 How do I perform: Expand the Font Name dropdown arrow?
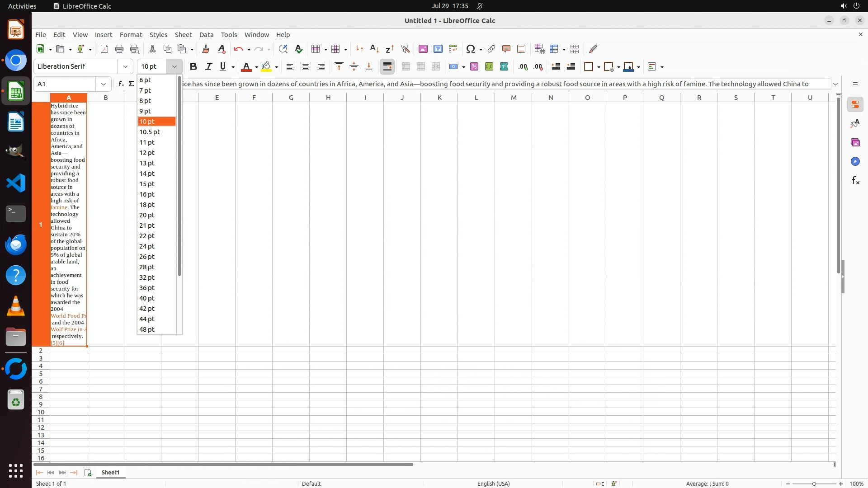[x=125, y=66]
